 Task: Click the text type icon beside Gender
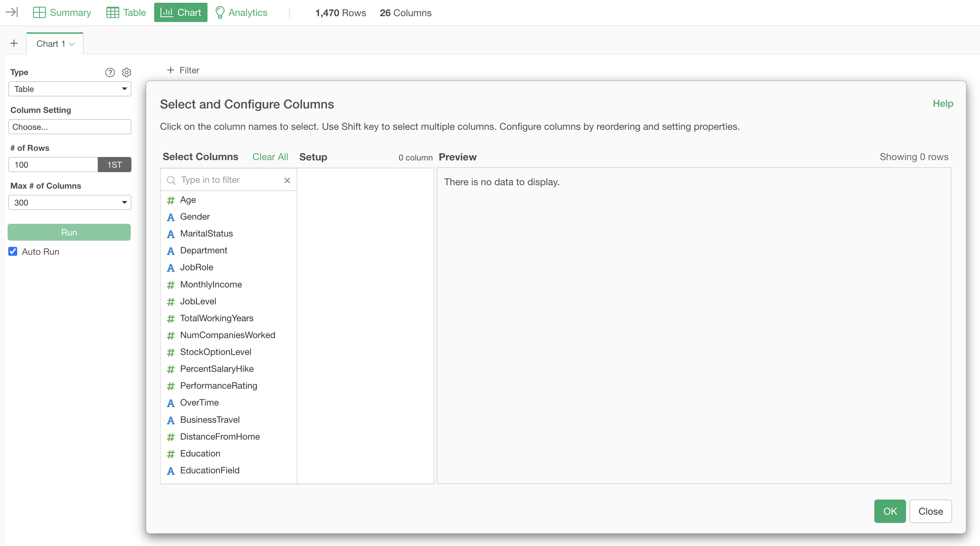171,217
